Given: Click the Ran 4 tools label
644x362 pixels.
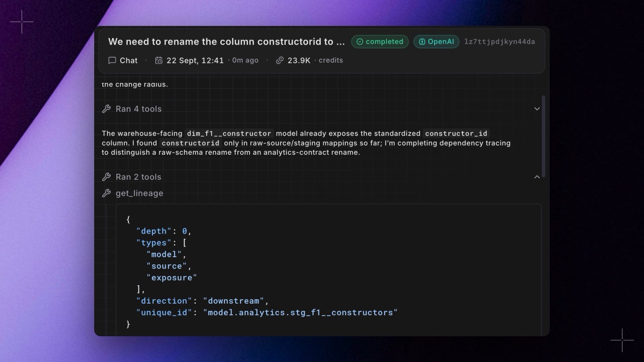Looking at the screenshot, I should click(138, 109).
